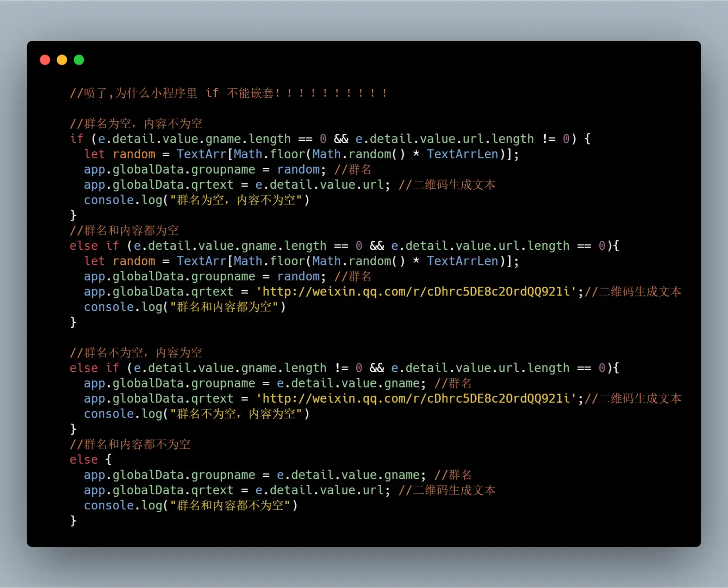Click the first weixin.qq.com URL string
Image resolution: width=728 pixels, height=588 pixels.
click(x=416, y=292)
